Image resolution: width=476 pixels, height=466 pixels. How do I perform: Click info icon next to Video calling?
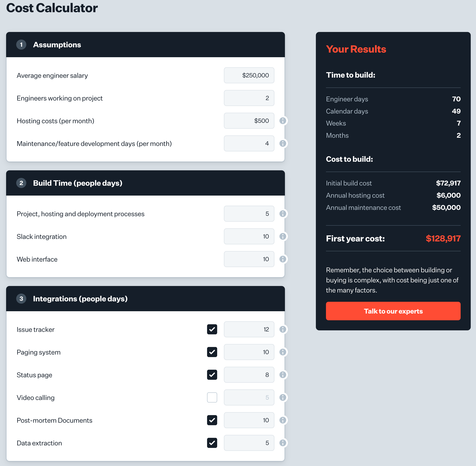coord(283,397)
